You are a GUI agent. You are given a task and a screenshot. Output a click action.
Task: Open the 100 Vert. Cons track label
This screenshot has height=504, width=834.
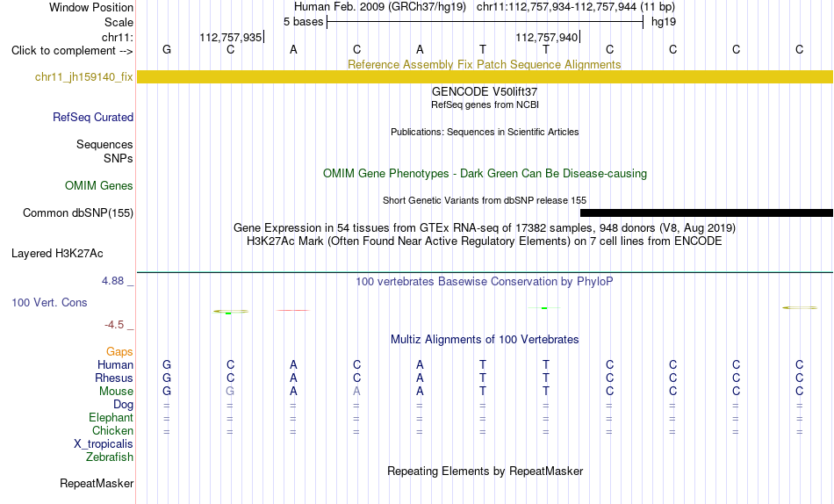coord(49,302)
